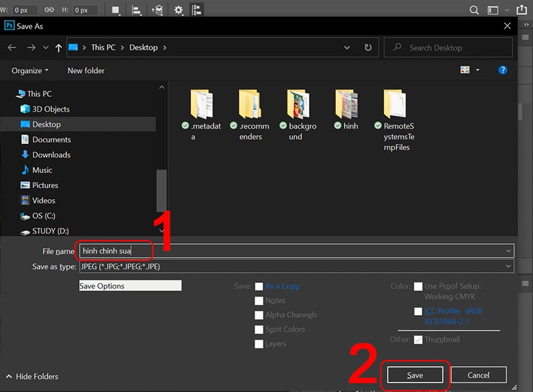533x392 pixels.
Task: Collapse the dialog with Hide Folders
Action: 31,376
